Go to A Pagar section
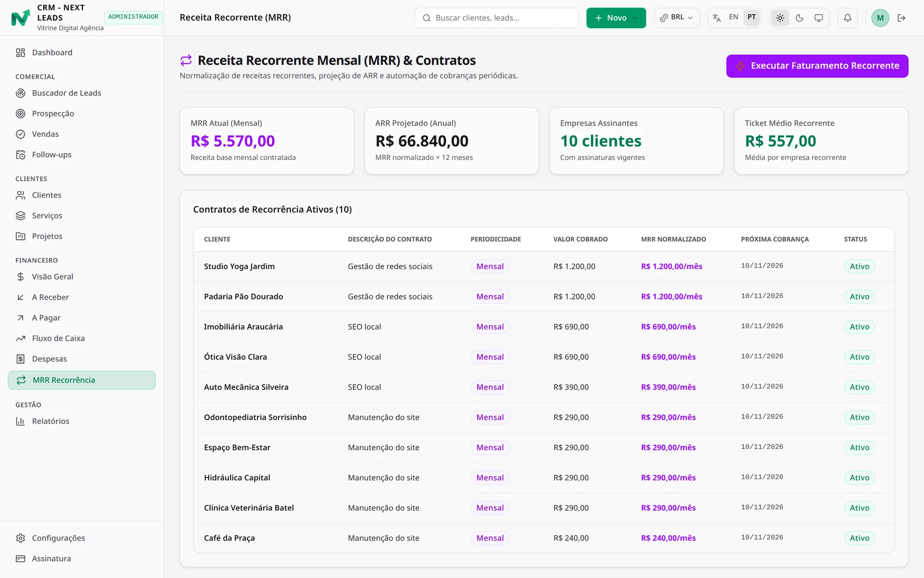The width and height of the screenshot is (924, 578). click(82, 318)
